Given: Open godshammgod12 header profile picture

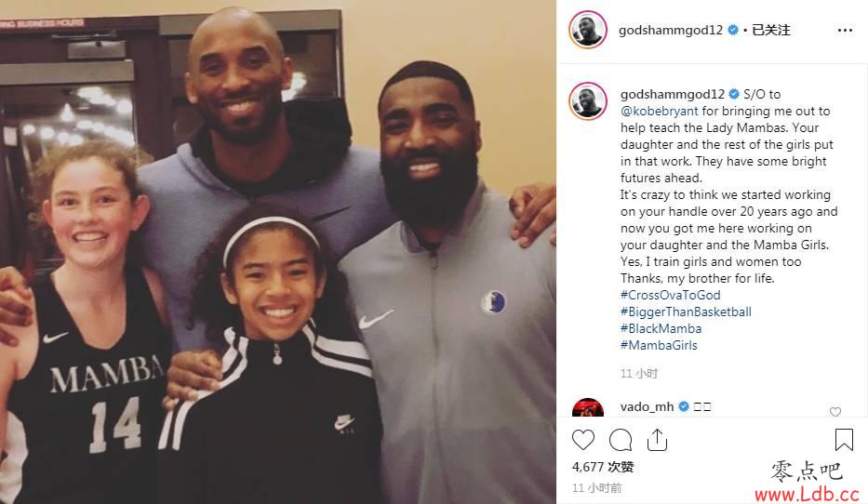Looking at the screenshot, I should coord(588,30).
